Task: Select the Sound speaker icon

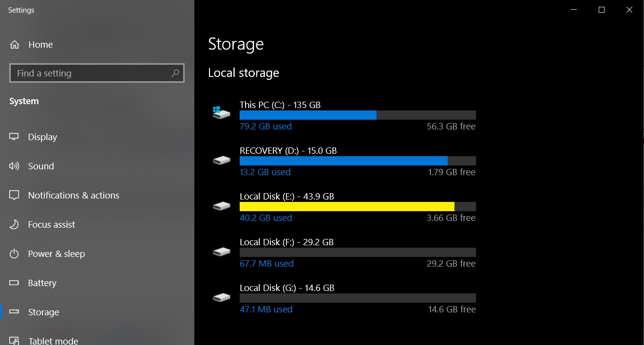Action: point(15,166)
